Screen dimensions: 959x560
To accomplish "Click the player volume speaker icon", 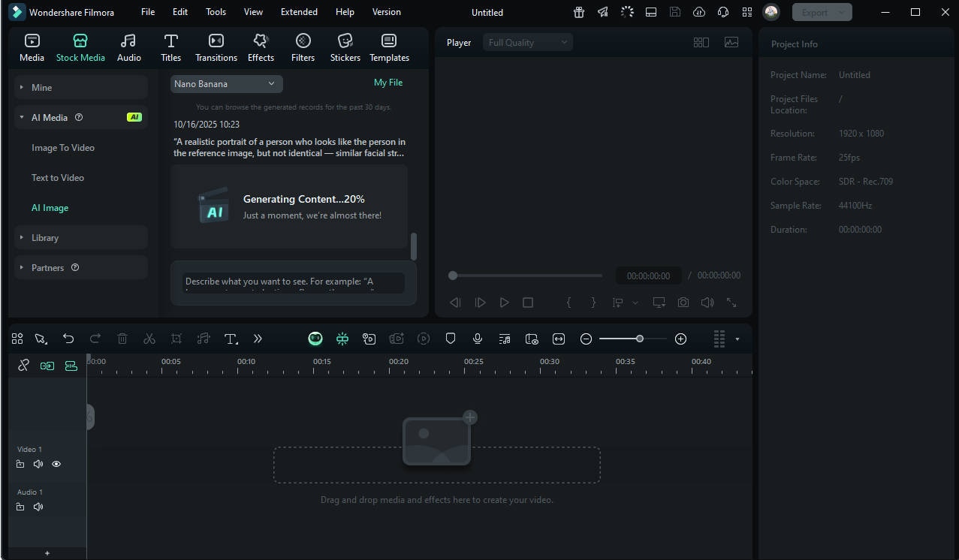I will (707, 303).
